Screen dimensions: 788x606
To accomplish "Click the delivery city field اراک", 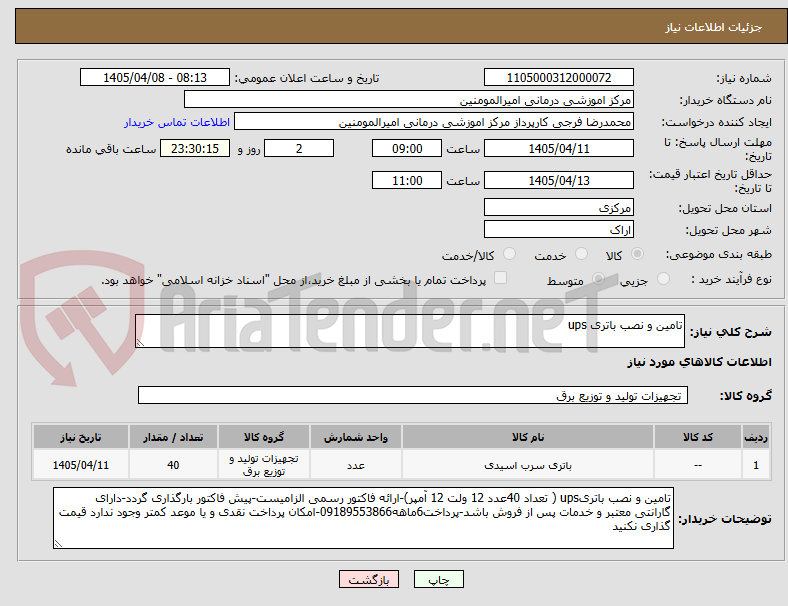I will [x=558, y=229].
